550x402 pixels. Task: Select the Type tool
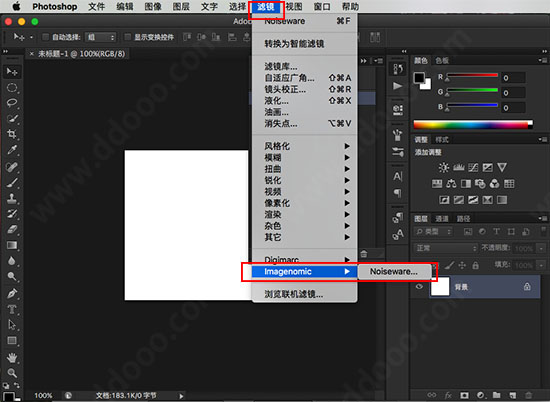click(12, 309)
